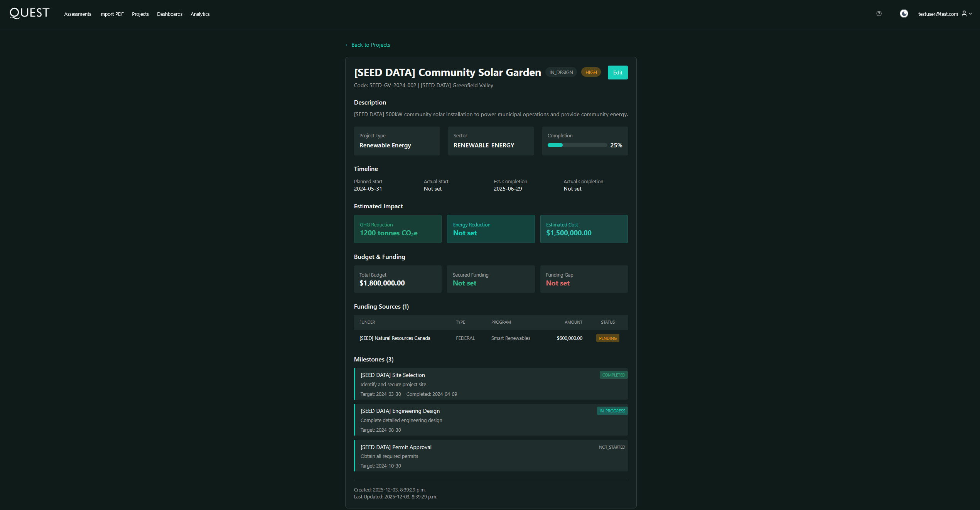Go to the Projects tab
Viewport: 980px width, 510px height.
point(140,14)
